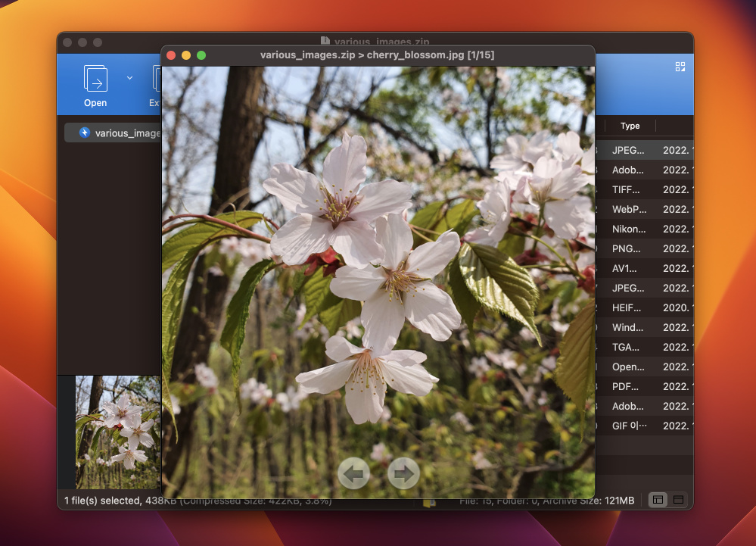This screenshot has width=756, height=546.
Task: Switch to the single-pane layout toggle
Action: [x=678, y=500]
